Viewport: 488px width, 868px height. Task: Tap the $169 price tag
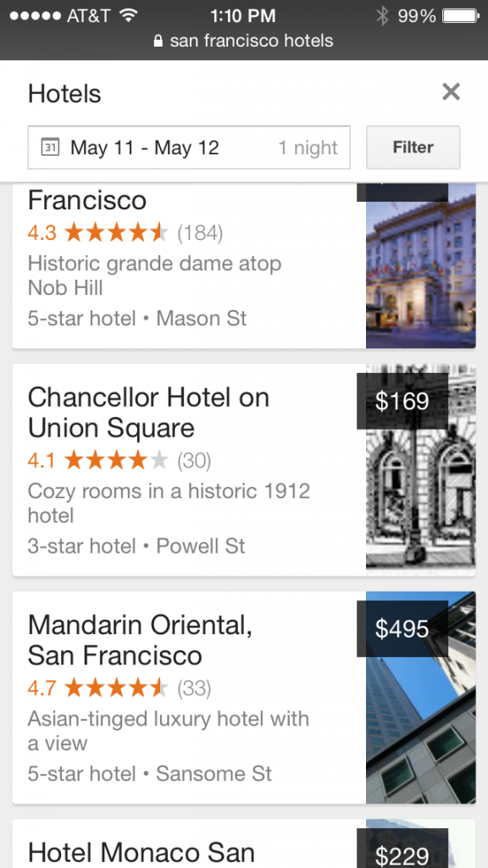click(402, 401)
